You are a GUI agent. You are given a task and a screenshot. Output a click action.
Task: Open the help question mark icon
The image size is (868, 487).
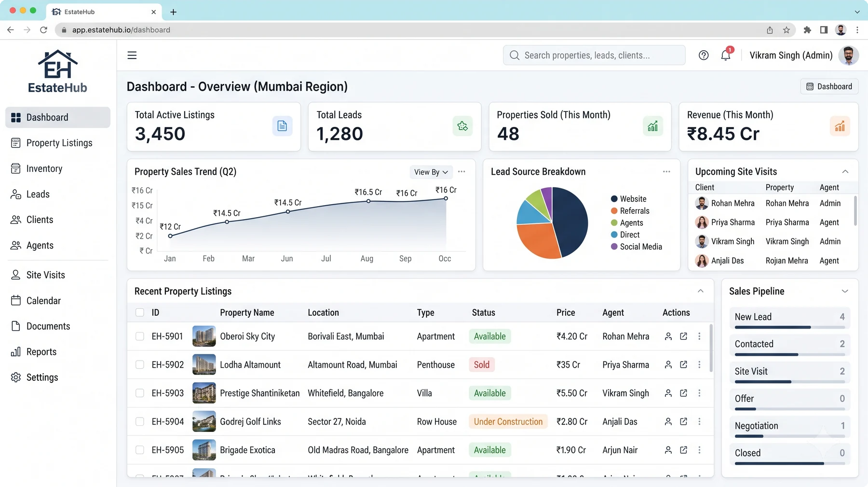tap(704, 55)
